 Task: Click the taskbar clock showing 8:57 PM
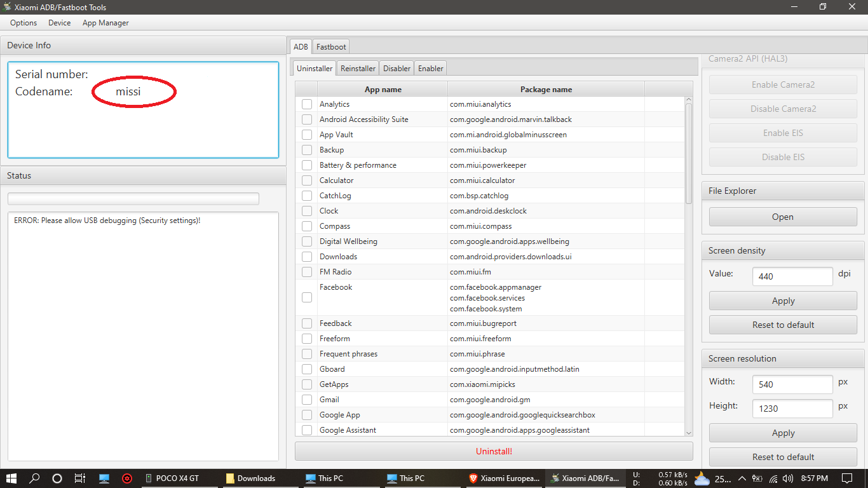[x=814, y=478]
